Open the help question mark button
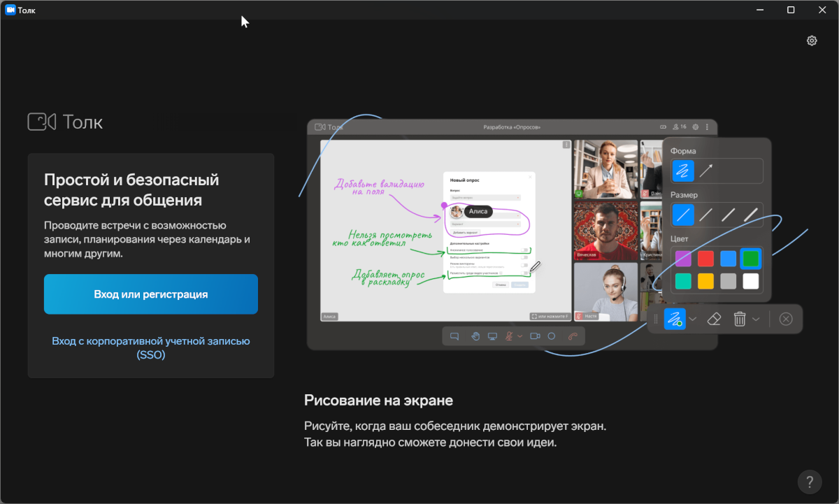This screenshot has height=504, width=839. [x=810, y=482]
